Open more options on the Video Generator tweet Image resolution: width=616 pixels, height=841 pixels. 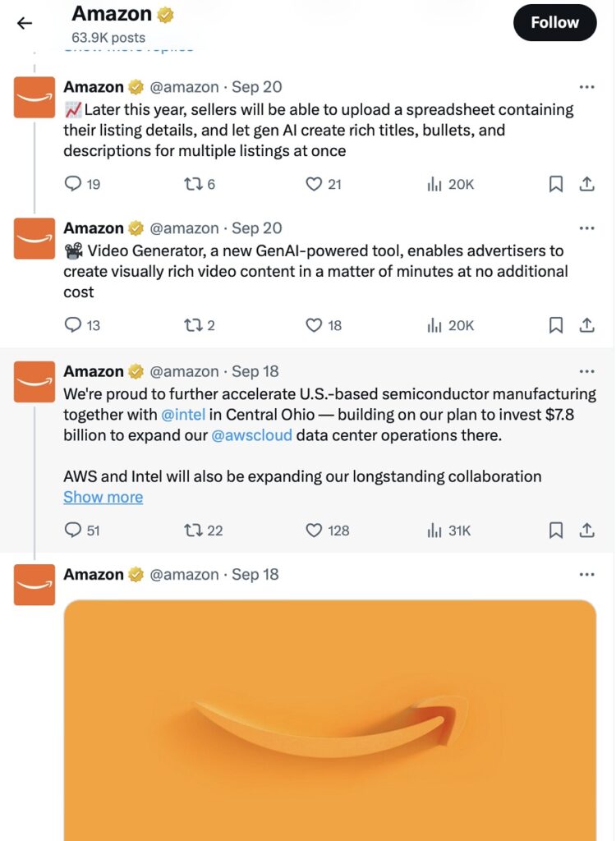[x=586, y=228]
